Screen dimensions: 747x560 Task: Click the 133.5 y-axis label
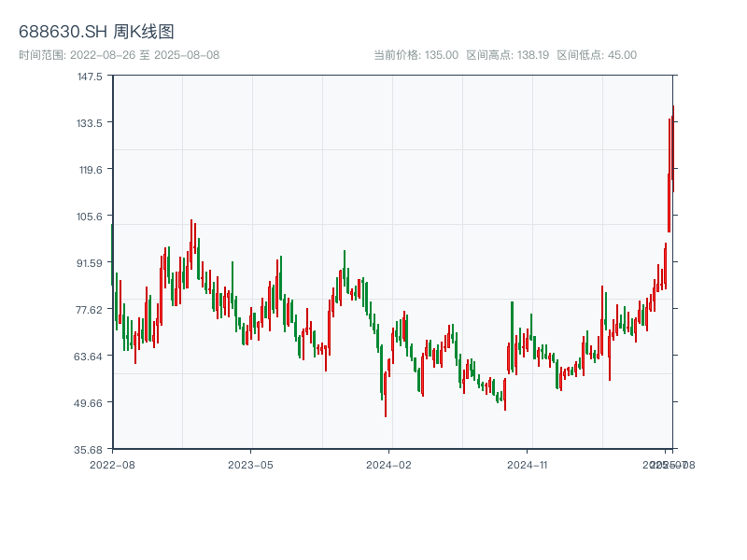pyautogui.click(x=90, y=123)
